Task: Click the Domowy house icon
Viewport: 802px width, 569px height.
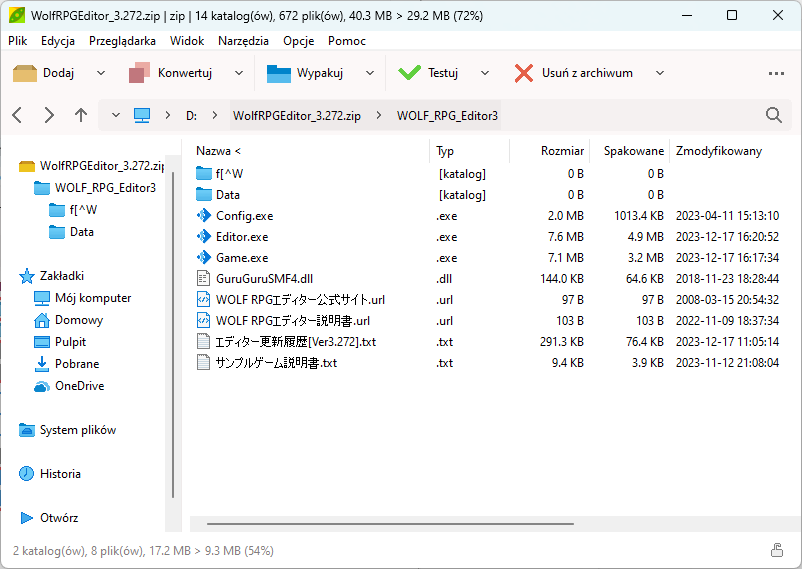Action: coord(41,320)
